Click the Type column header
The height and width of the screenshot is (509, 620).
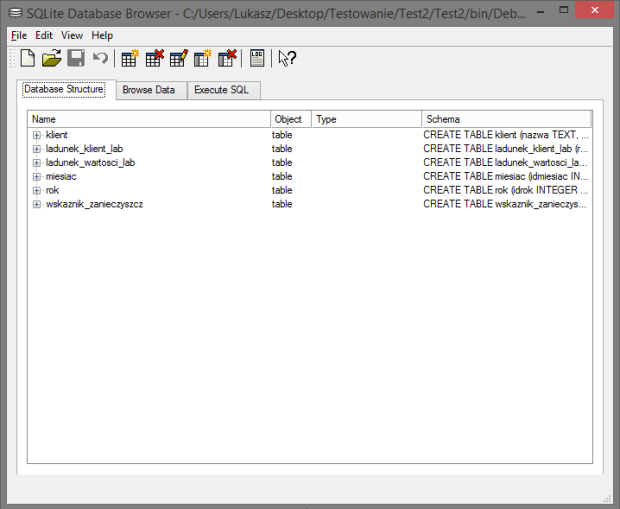[367, 119]
